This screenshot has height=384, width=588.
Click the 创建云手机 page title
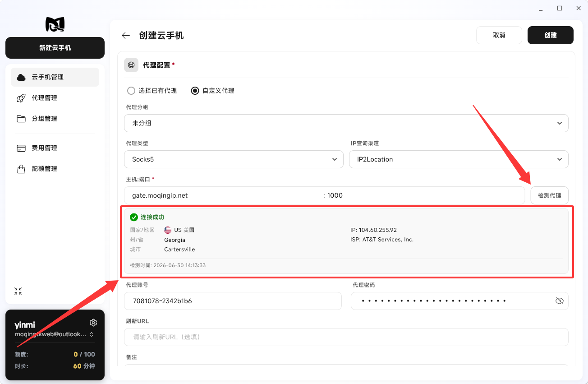coord(161,36)
